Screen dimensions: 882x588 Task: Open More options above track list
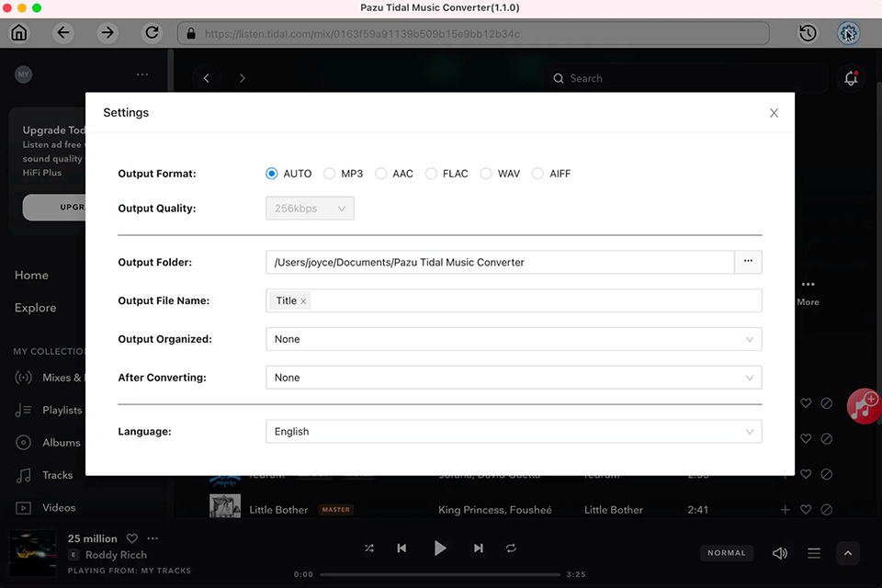click(x=808, y=292)
